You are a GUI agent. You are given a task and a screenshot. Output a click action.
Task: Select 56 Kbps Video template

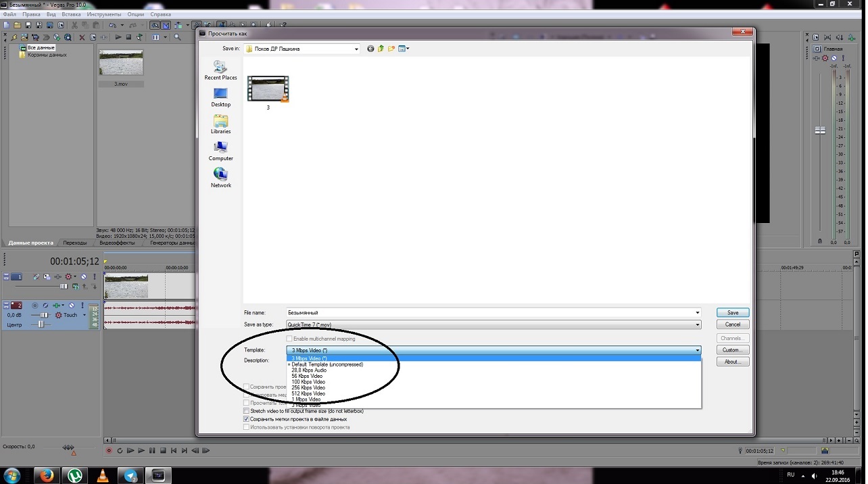[493, 376]
